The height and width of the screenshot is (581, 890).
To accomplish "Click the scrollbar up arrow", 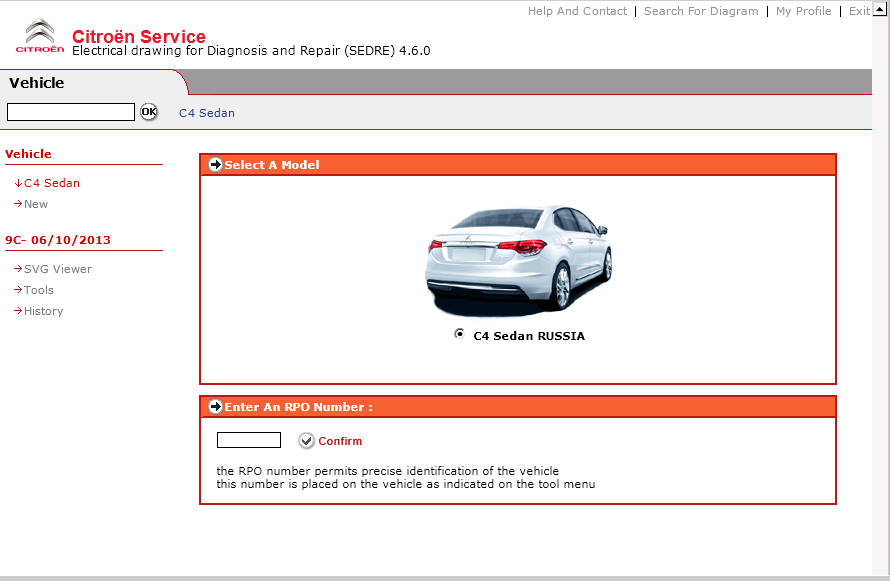I will tap(881, 7).
